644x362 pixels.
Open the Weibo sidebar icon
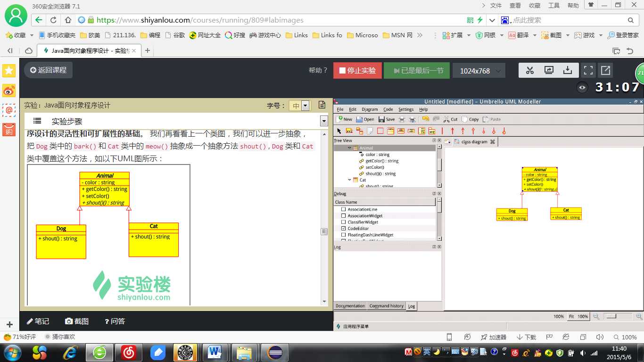pyautogui.click(x=9, y=90)
